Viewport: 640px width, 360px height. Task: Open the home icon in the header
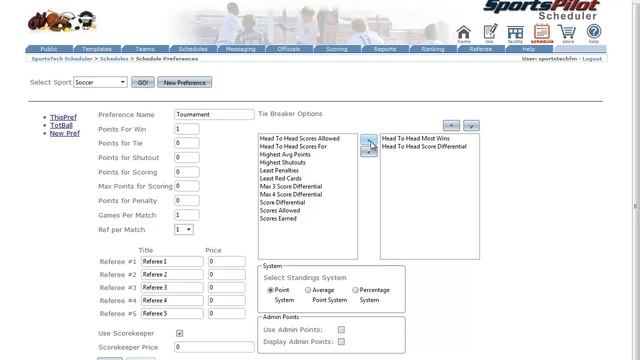point(464,34)
